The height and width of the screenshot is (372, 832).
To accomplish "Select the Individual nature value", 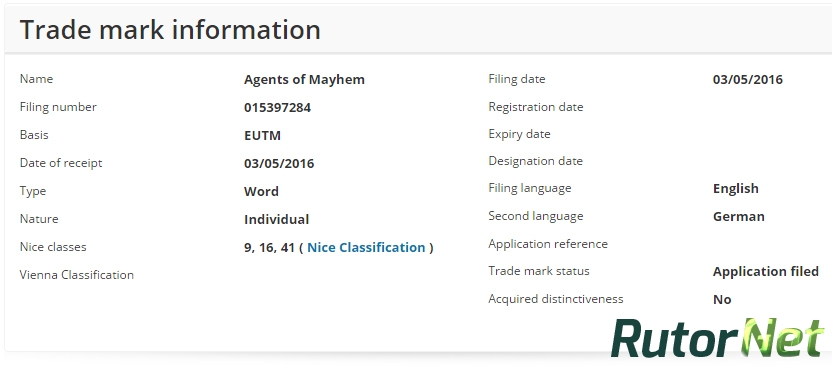I will [276, 220].
